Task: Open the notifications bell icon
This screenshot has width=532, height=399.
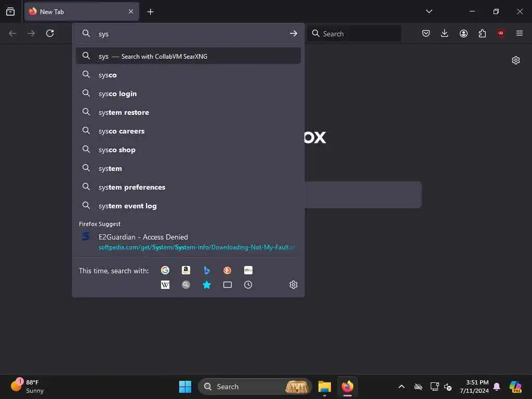Action: [497, 387]
